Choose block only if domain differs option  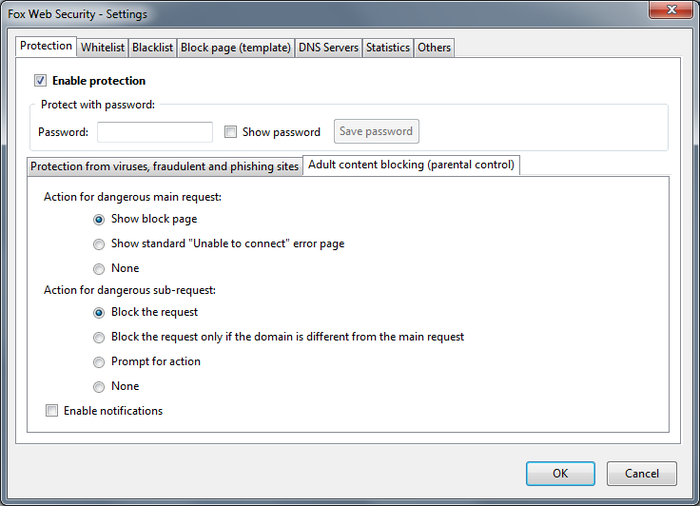[x=99, y=337]
